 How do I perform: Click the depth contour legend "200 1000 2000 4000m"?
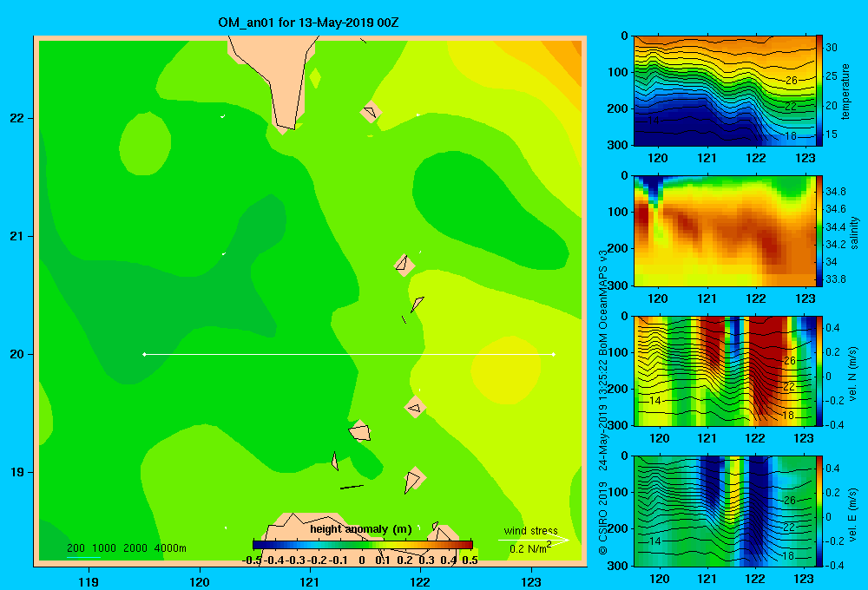tap(126, 548)
